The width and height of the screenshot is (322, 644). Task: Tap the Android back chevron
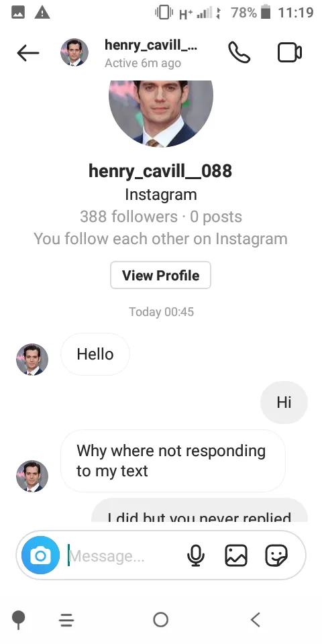click(256, 619)
